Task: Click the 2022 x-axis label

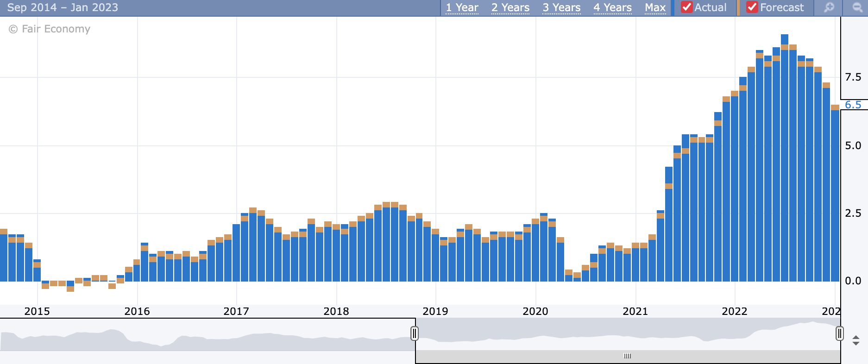Action: [x=735, y=311]
